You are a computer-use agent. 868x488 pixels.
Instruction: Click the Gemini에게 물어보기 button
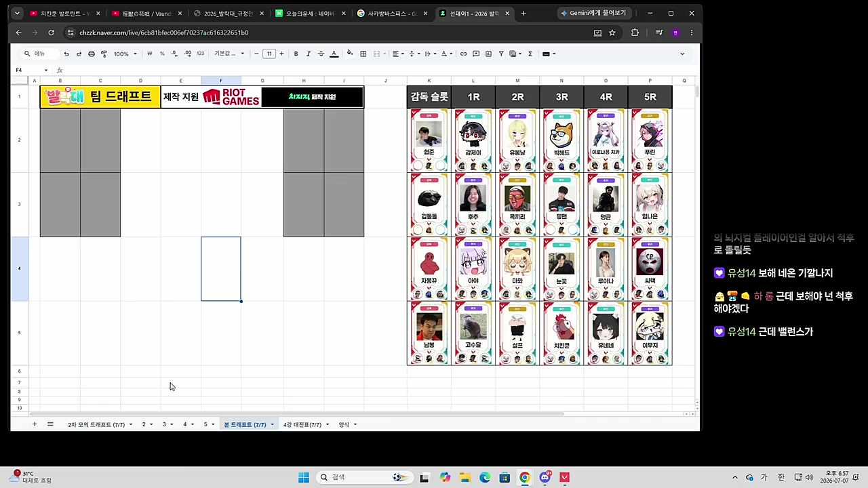(x=593, y=13)
